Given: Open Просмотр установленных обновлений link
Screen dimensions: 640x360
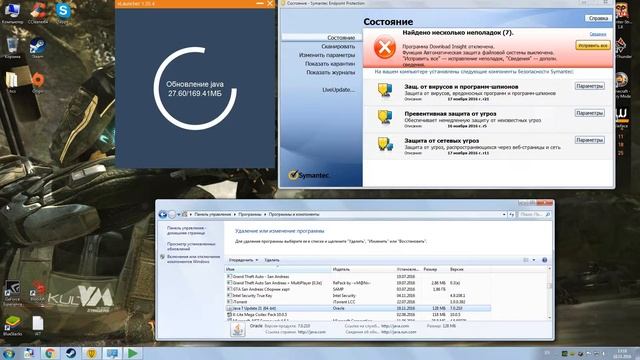Looking at the screenshot, I should (191, 246).
